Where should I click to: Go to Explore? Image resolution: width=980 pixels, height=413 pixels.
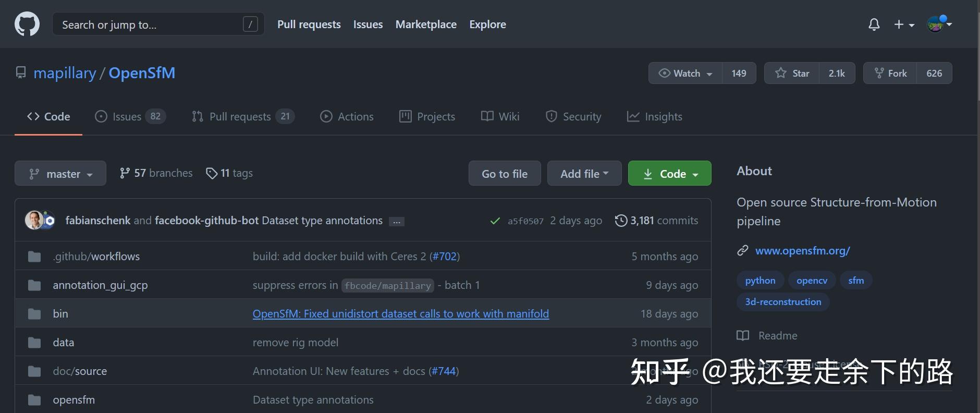487,24
